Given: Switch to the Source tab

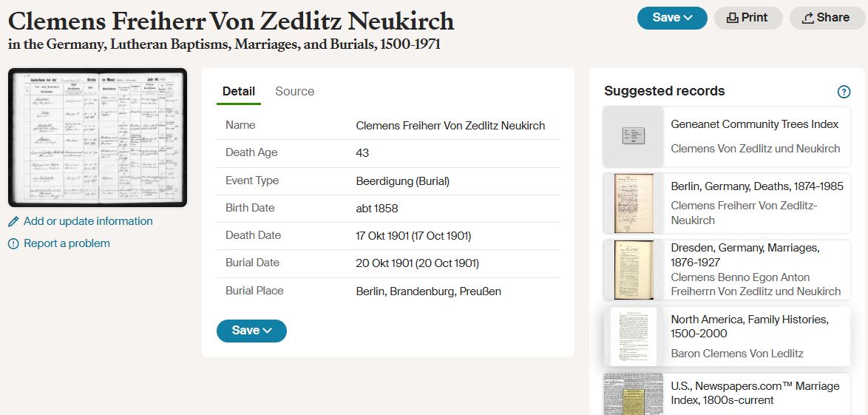Looking at the screenshot, I should point(294,91).
